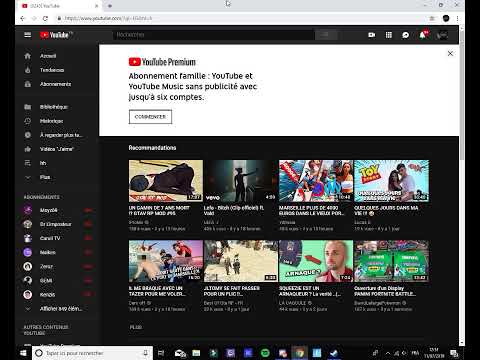
Task: Show hidden tray icons chevron
Action: 387,353
